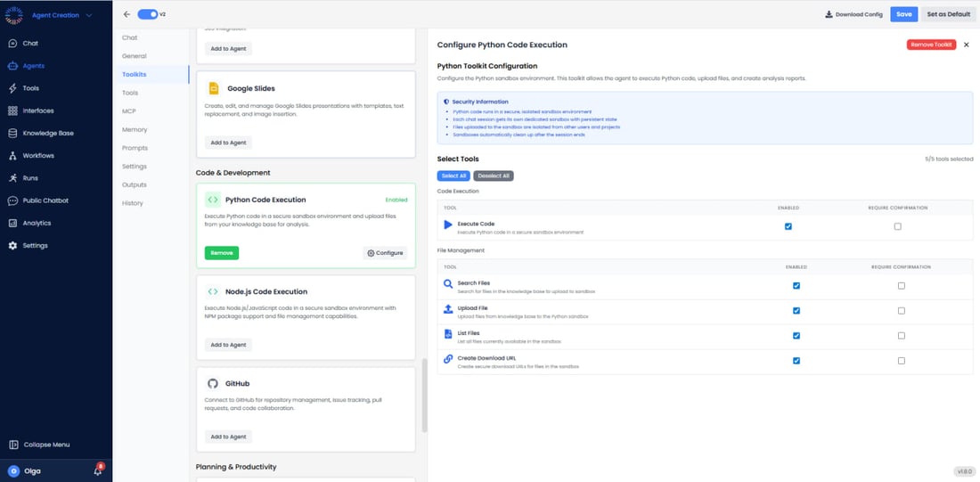Click the toolkits list scrollbar
Viewport: 980px width, 482px height.
[x=425, y=395]
